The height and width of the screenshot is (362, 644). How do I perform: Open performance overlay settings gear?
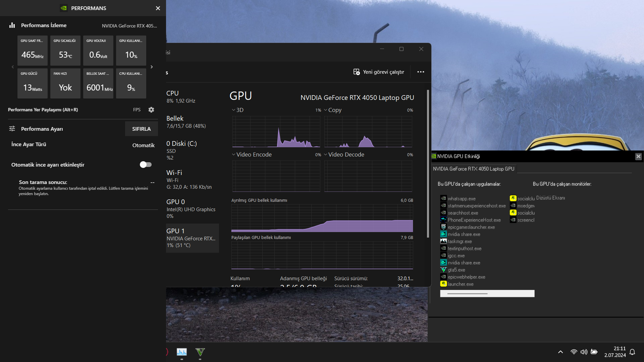(151, 110)
